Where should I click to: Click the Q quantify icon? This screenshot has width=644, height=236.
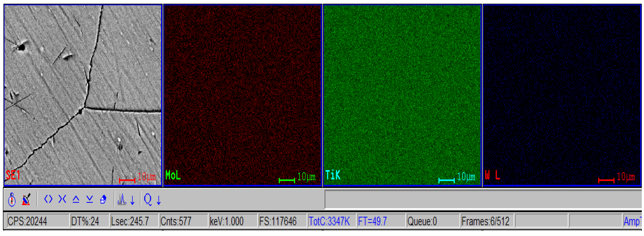click(x=148, y=200)
